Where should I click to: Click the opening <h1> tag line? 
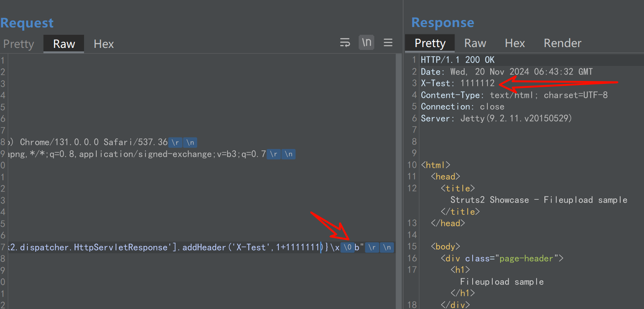click(x=460, y=270)
